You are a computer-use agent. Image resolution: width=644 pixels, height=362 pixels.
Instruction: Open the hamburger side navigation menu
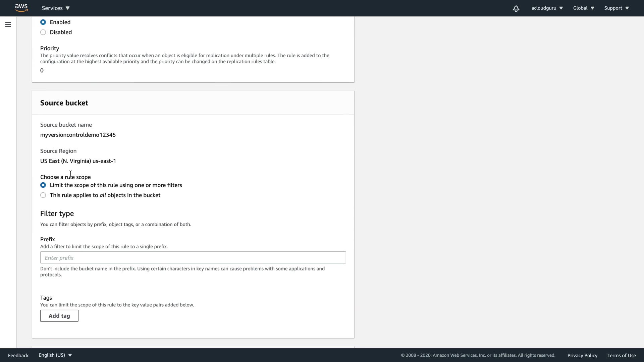(8, 24)
